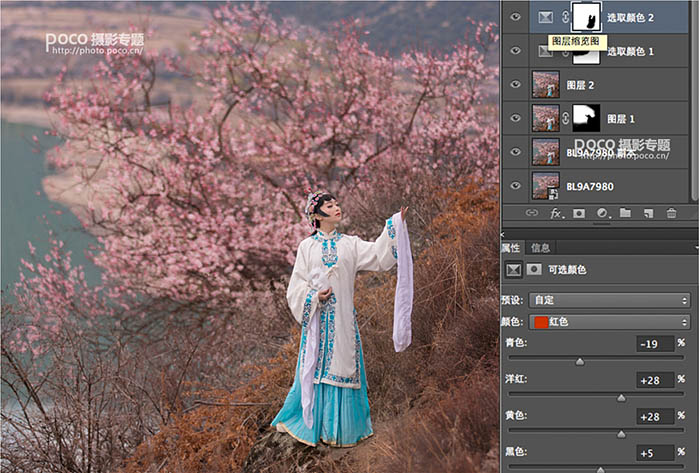Screen dimensions: 700x473
Task: Create a new group folder icon
Action: point(625,213)
